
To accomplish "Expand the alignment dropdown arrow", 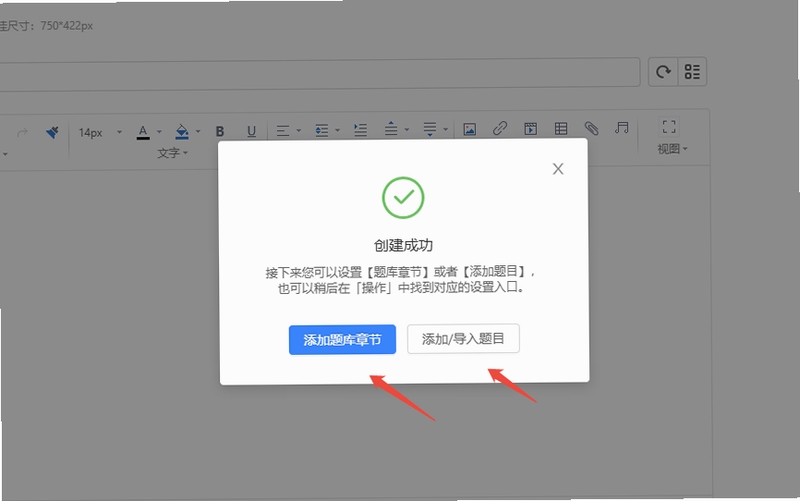I will (298, 131).
